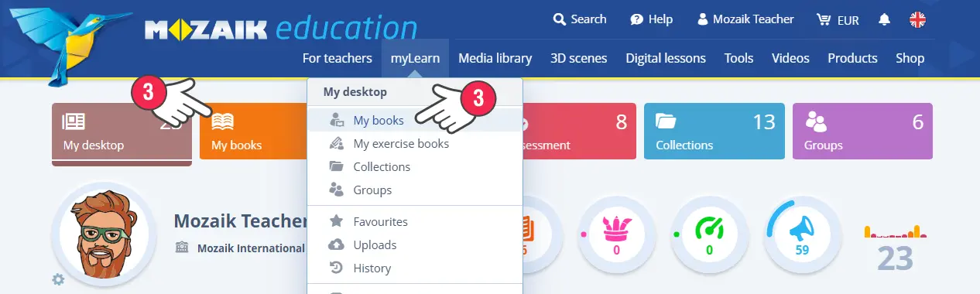Viewport: 980px width, 294px height.
Task: Open the red assessment tile showing 8
Action: [x=580, y=132]
